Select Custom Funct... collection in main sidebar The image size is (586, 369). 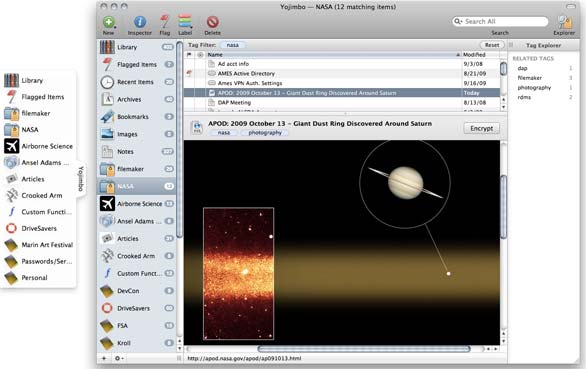click(137, 273)
